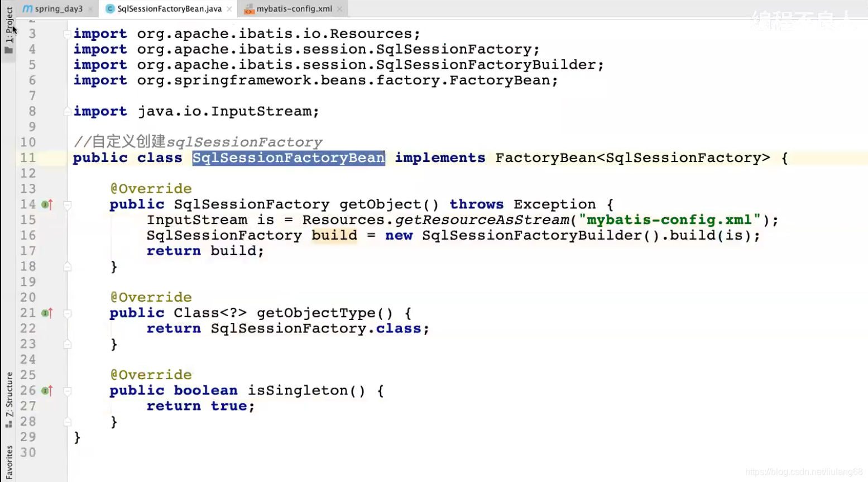This screenshot has width=868, height=482.
Task: Click the selected SqlSessionFactoryBean class name
Action: click(x=289, y=158)
